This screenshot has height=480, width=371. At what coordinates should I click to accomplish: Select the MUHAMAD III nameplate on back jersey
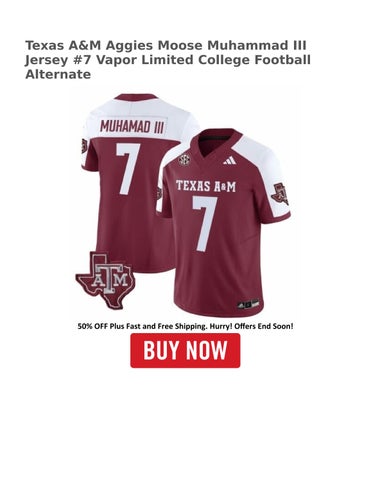tap(132, 127)
